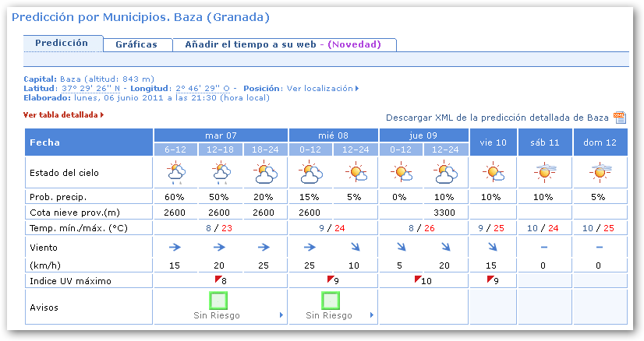The width and height of the screenshot is (644, 341).
Task: Click the sky icon for sáb 11
Action: [x=544, y=172]
